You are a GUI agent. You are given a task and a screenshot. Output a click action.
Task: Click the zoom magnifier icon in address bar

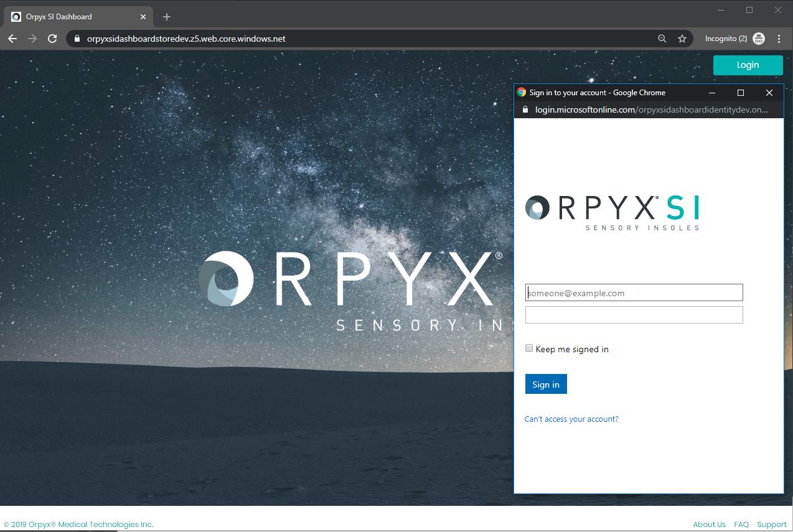point(662,39)
